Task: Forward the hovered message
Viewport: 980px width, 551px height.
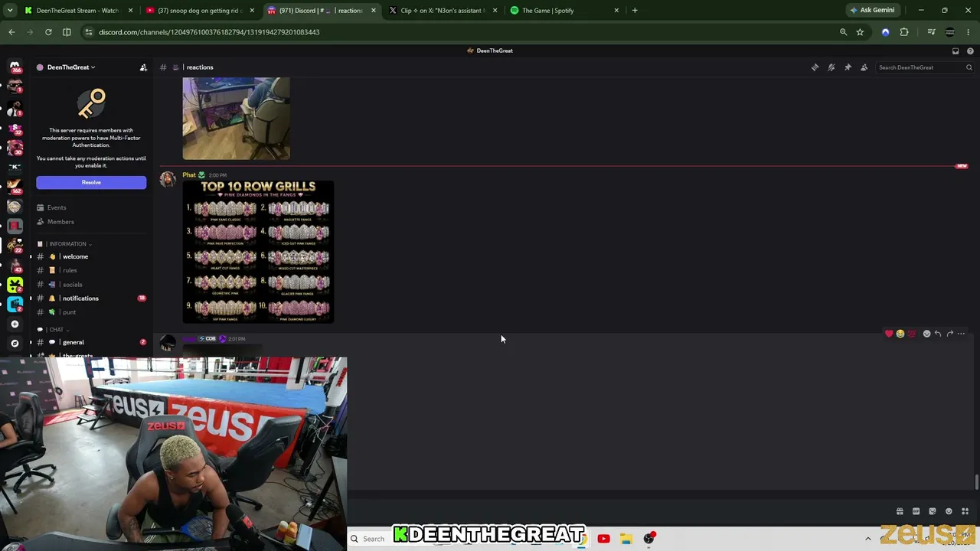Action: tap(949, 334)
